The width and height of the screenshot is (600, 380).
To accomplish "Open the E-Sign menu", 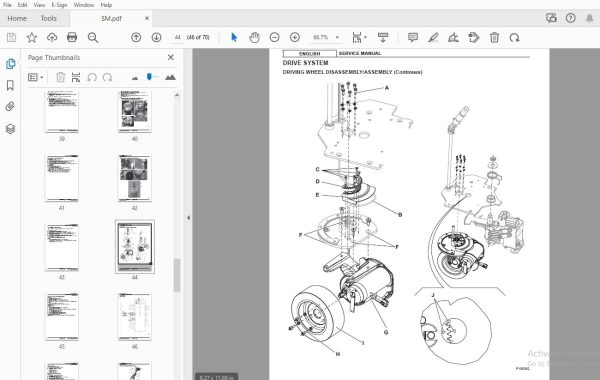I will click(x=59, y=5).
